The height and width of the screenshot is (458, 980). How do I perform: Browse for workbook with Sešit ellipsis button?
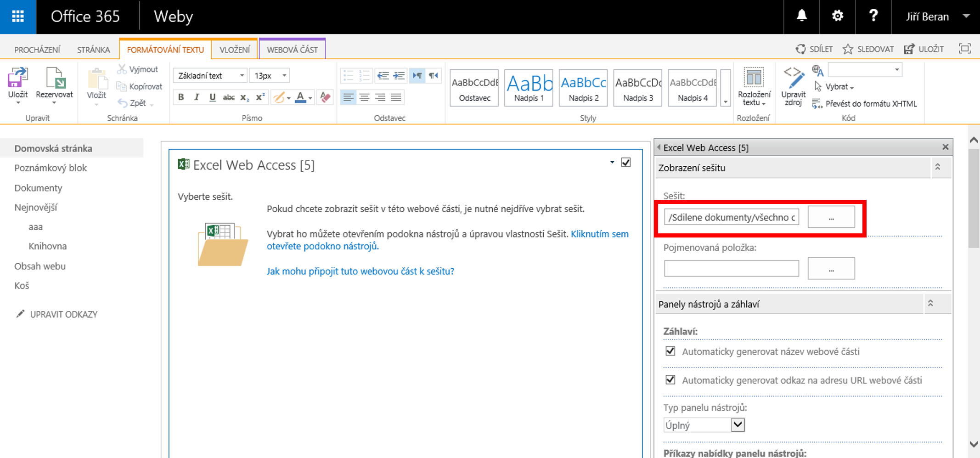(x=831, y=217)
